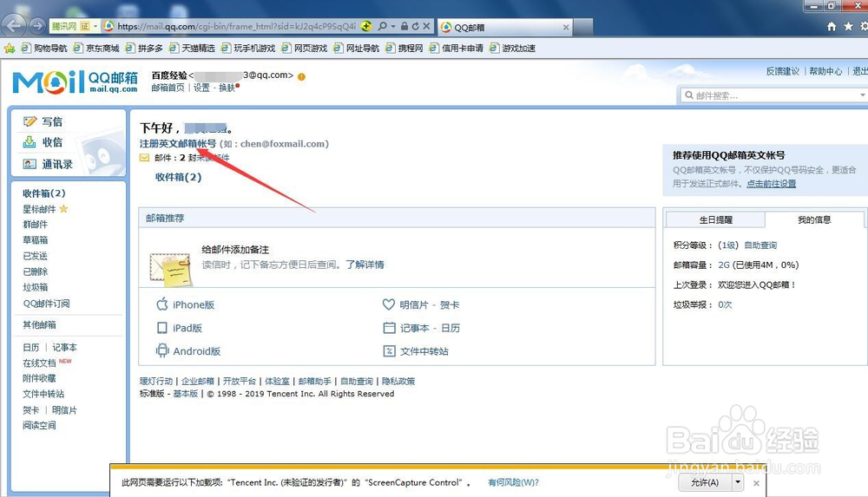Open 天猫精选 bookmark
The image size is (868, 497).
click(192, 49)
